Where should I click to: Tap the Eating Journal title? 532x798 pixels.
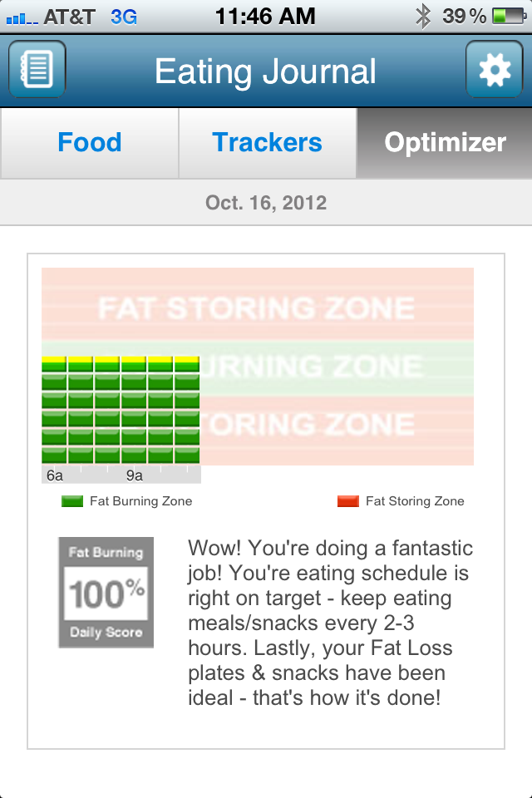266,71
